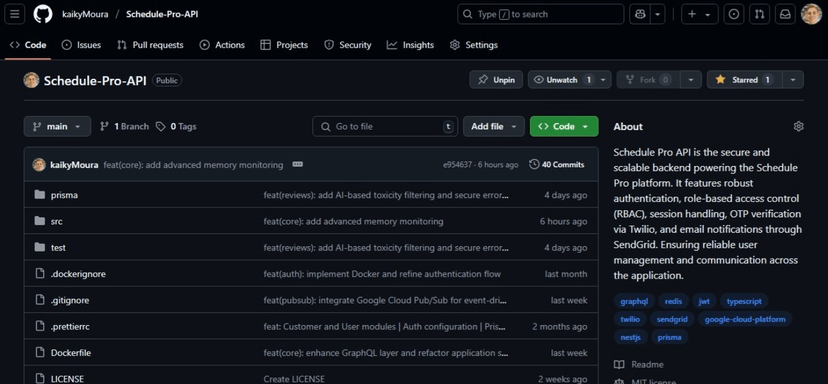Open the Copilot dropdown arrow
Screen dimensions: 828x384
(x=657, y=14)
